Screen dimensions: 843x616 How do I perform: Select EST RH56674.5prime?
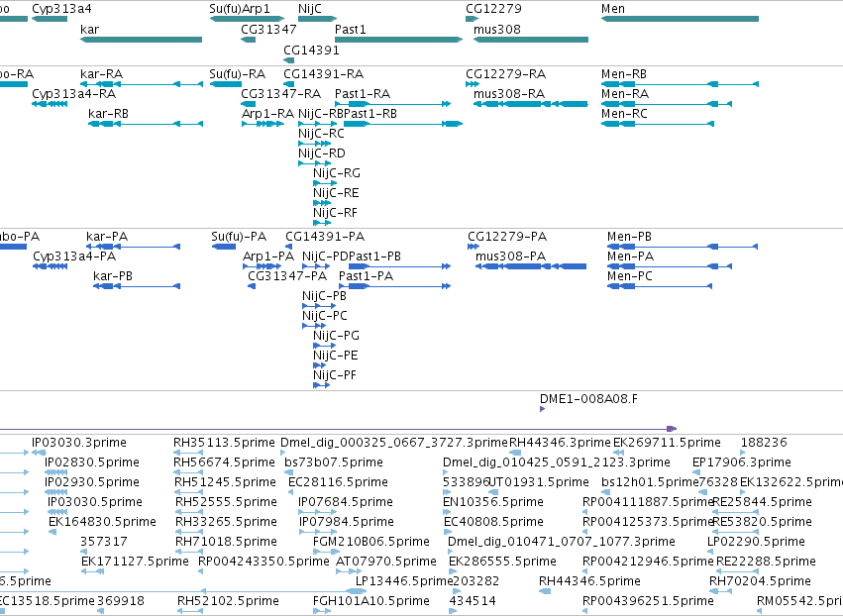coord(188,472)
